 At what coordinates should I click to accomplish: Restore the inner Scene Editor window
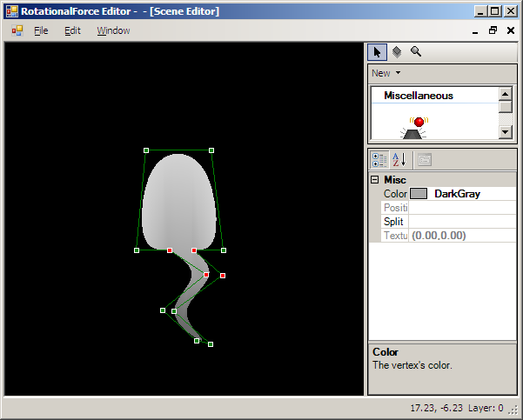(x=493, y=30)
